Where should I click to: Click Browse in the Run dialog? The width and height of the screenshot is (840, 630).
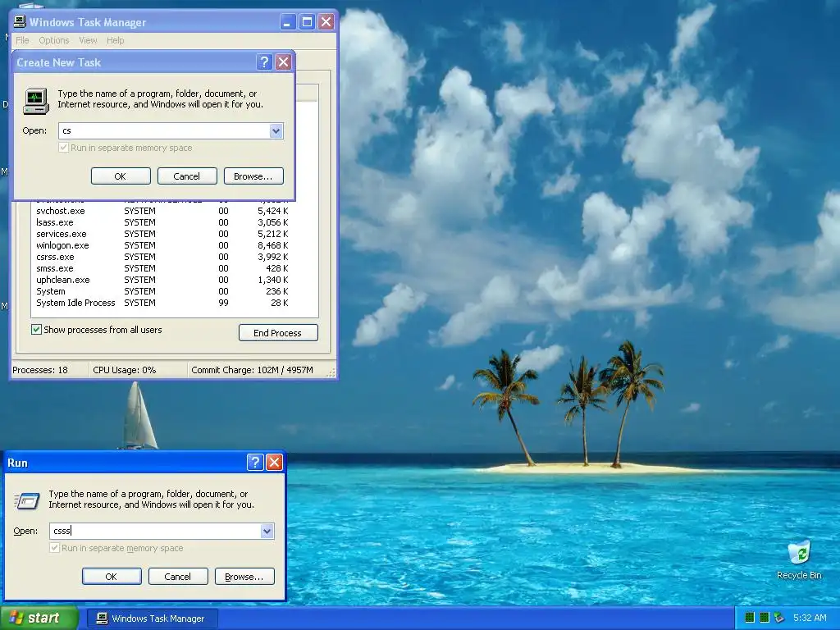pos(244,577)
